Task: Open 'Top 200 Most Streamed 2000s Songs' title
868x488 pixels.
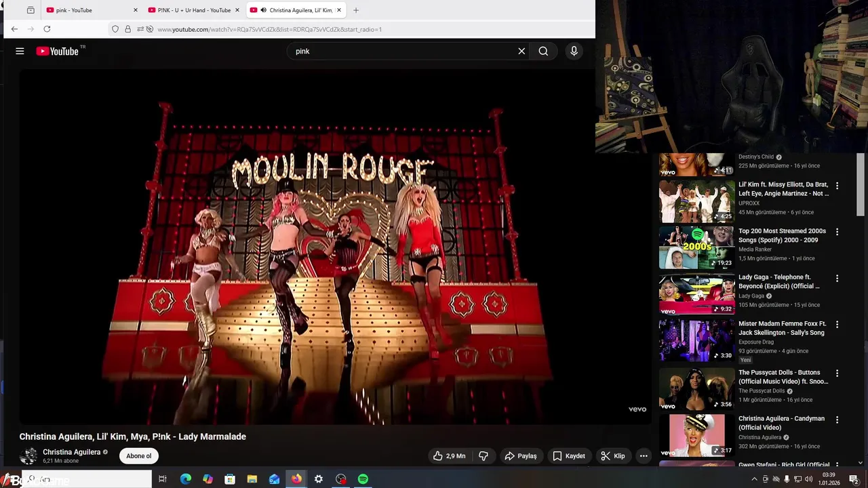Action: pos(782,235)
